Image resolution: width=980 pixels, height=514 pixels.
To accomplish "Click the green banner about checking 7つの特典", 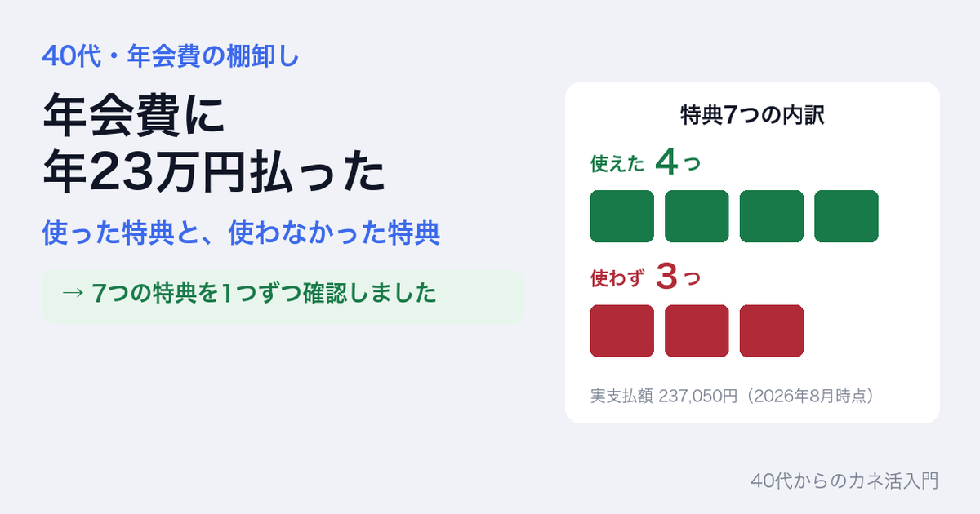I will point(283,296).
